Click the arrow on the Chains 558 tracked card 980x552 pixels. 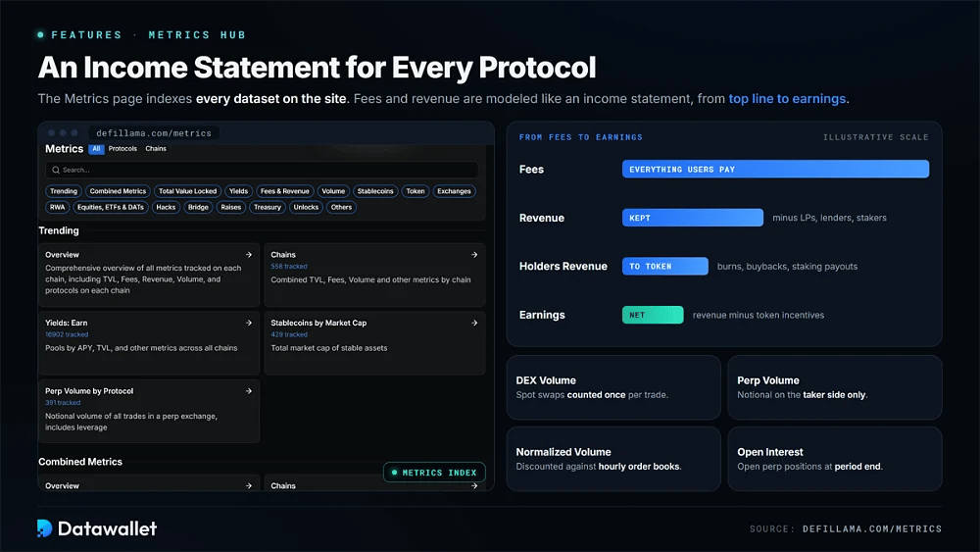(474, 255)
